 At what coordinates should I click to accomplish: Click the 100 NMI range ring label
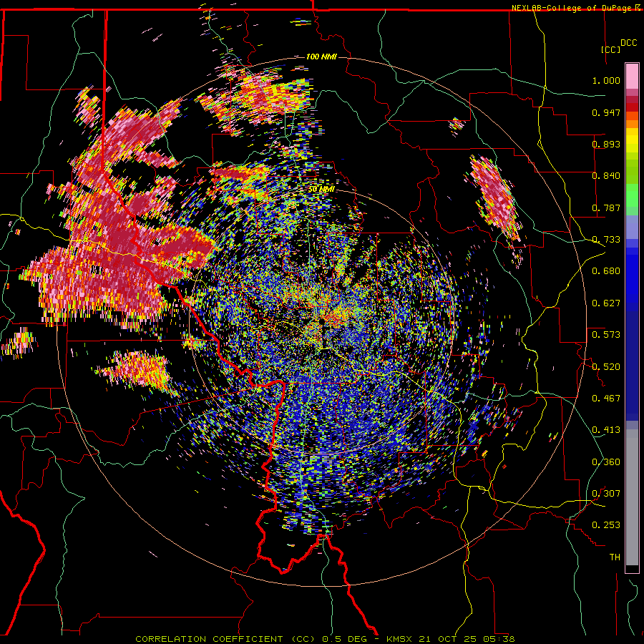click(321, 57)
